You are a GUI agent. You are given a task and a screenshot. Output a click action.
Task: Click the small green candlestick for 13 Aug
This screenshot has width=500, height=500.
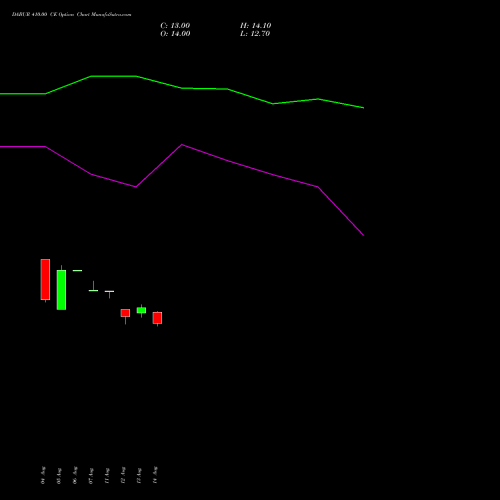click(x=141, y=310)
